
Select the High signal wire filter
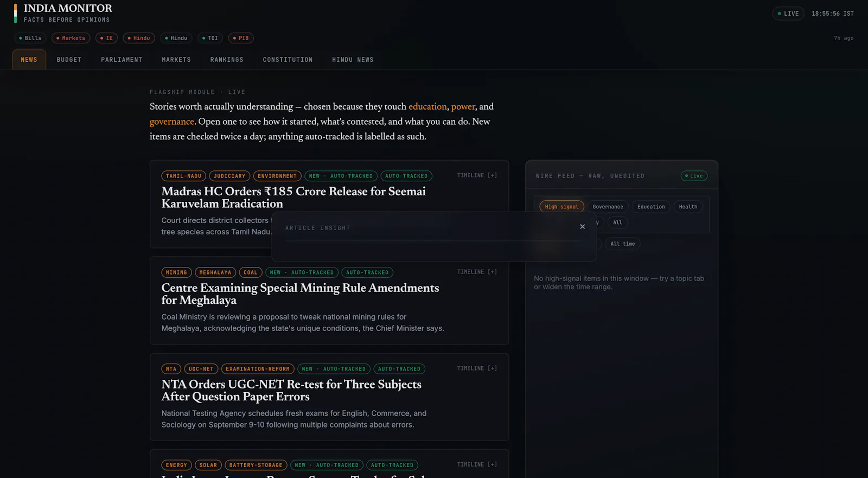(561, 207)
